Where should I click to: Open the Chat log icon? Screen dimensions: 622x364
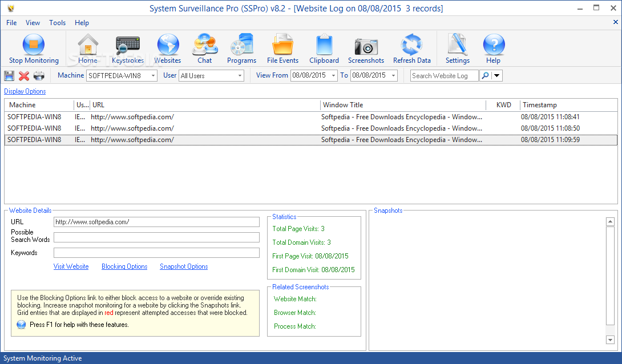(x=205, y=45)
